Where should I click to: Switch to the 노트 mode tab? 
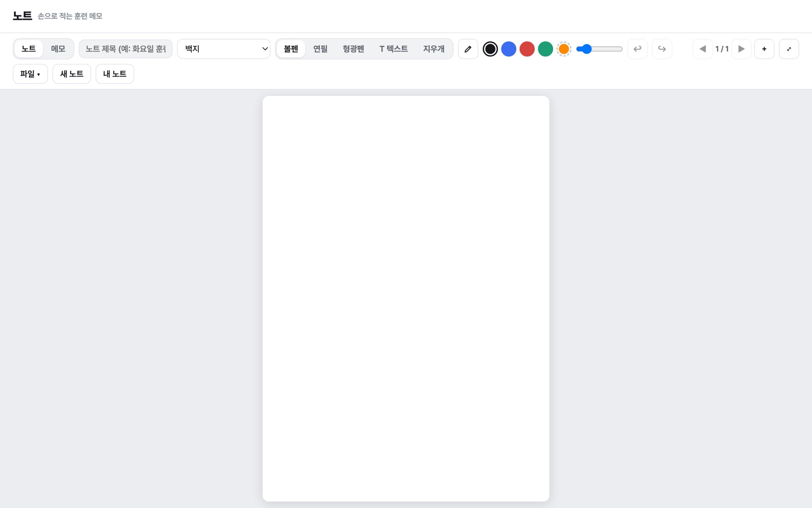[29, 49]
